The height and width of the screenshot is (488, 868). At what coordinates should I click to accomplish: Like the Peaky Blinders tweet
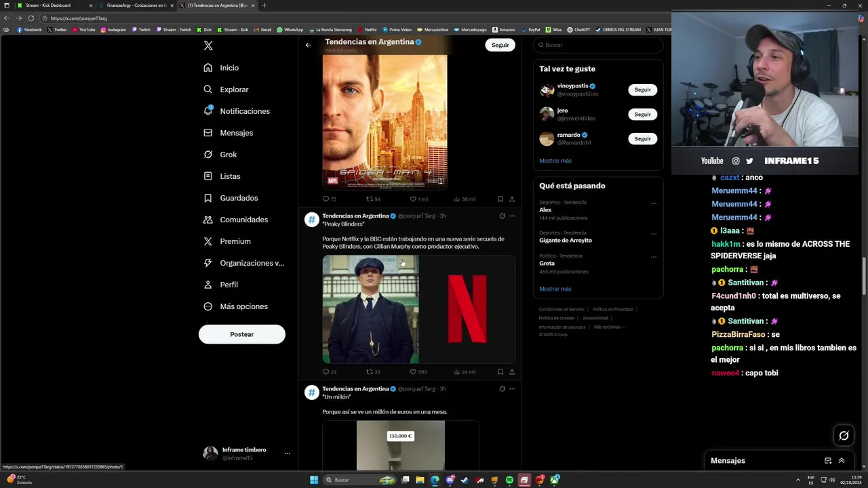tap(418, 372)
